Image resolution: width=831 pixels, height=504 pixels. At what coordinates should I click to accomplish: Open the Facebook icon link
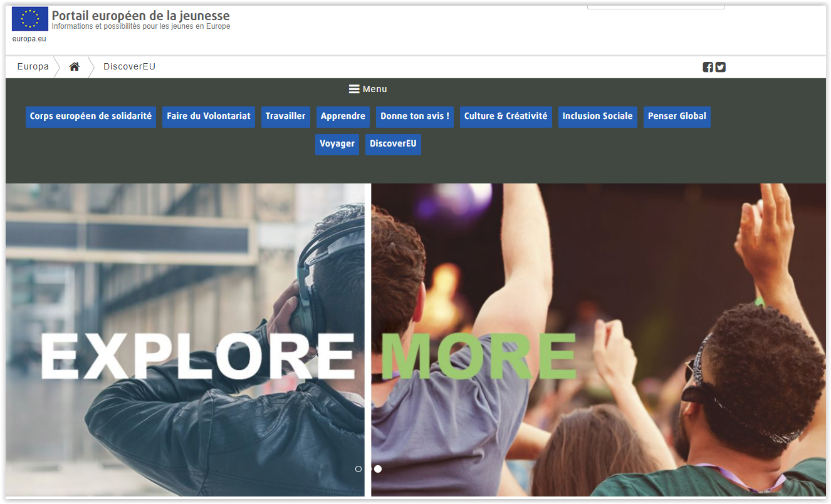point(708,68)
